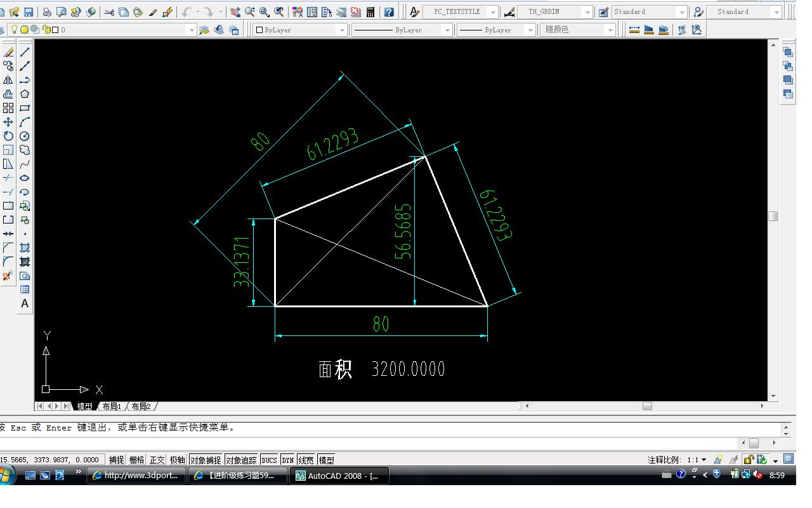Select the Line draw tool
The height and width of the screenshot is (508, 812).
(25, 52)
